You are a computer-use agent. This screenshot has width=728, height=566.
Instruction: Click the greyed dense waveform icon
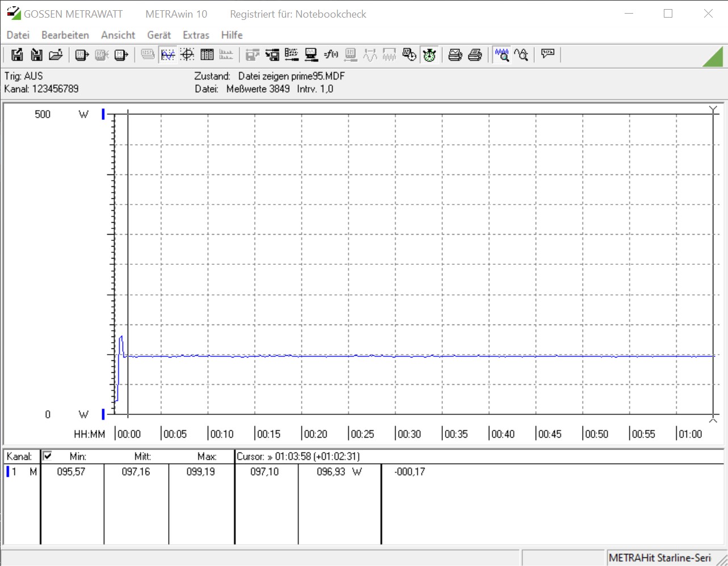click(390, 55)
